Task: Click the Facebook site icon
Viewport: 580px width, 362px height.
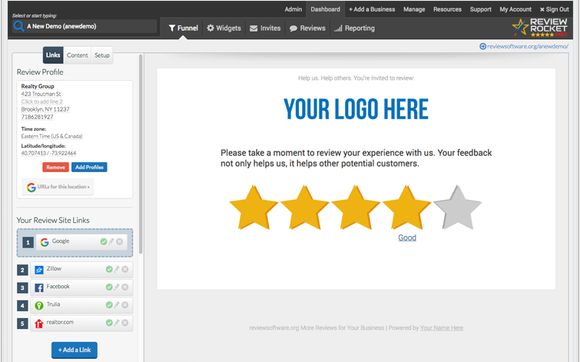Action: 39,288
